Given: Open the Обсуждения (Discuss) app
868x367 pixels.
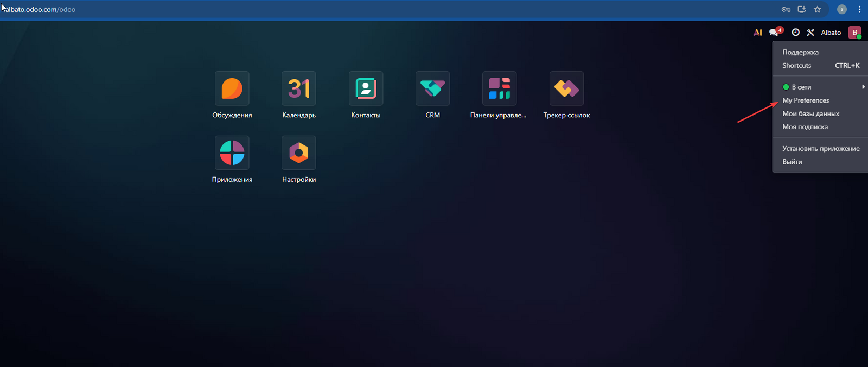Looking at the screenshot, I should point(232,88).
